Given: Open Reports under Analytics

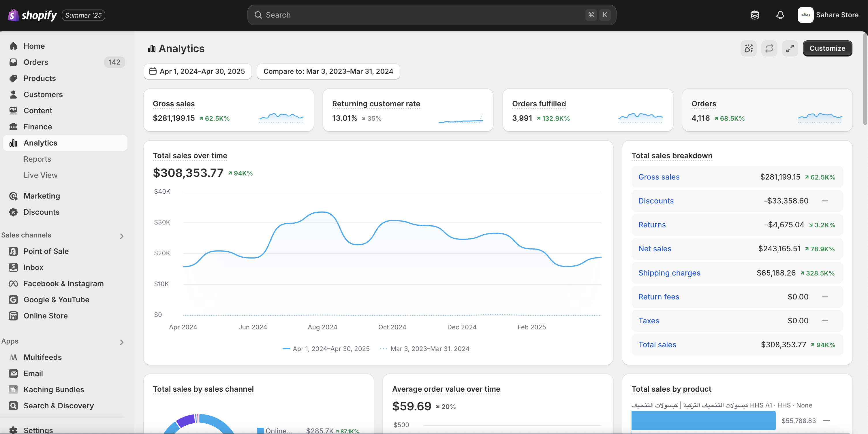Looking at the screenshot, I should [x=37, y=159].
